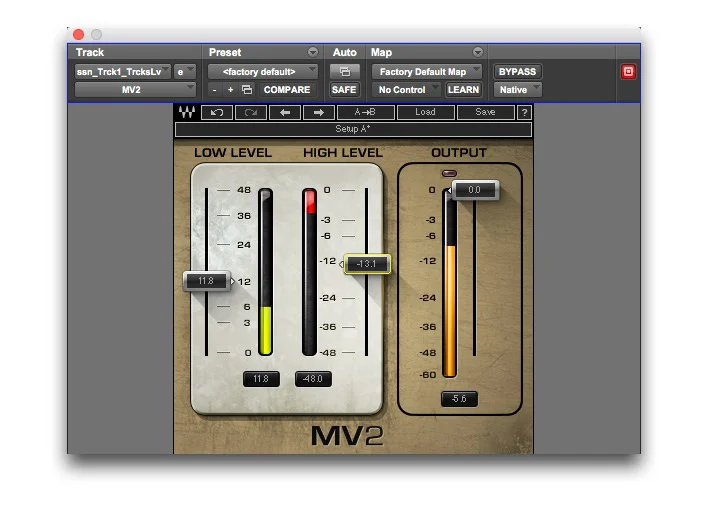Screen dimensions: 706x506
Task: Select next preset with plus button
Action: point(231,90)
